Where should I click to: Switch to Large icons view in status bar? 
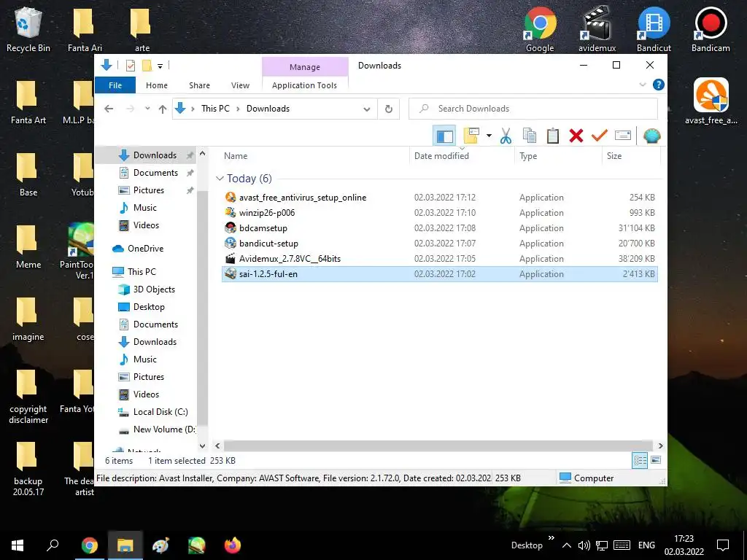tap(656, 460)
